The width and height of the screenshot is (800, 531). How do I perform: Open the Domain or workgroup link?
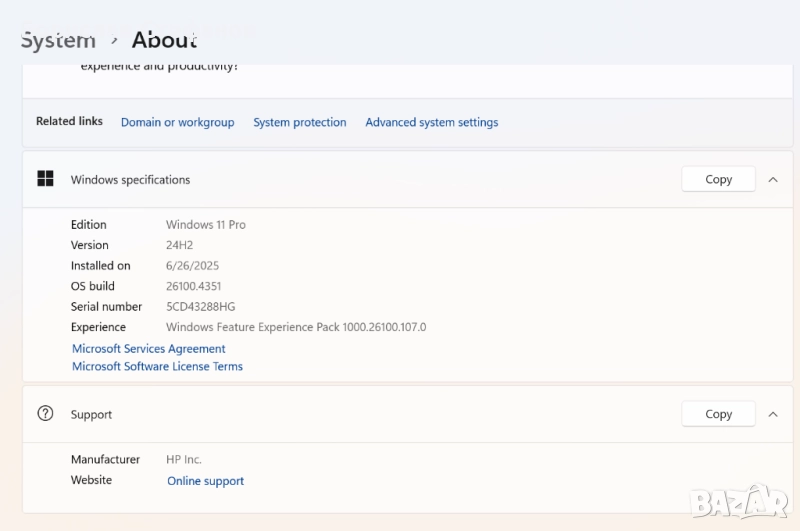click(177, 122)
